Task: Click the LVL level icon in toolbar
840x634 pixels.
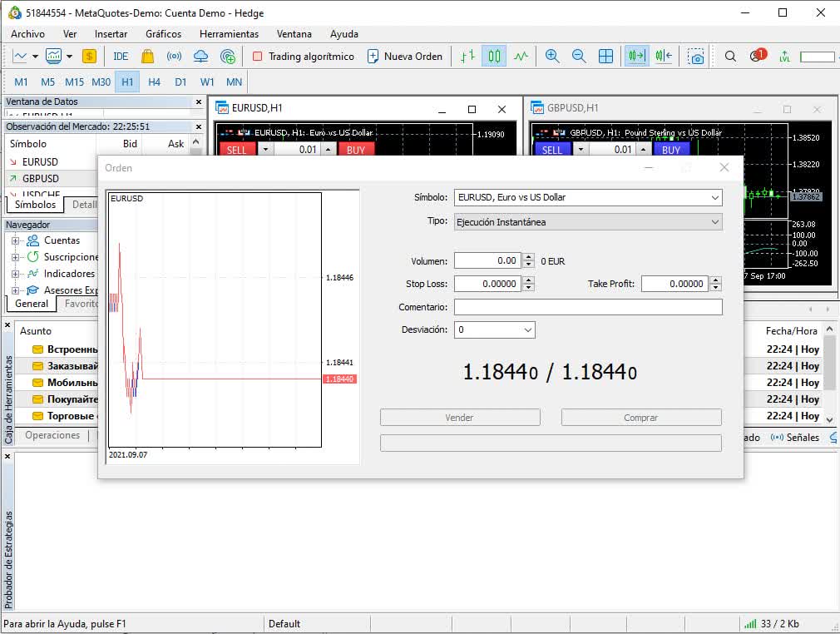Action: click(x=785, y=57)
